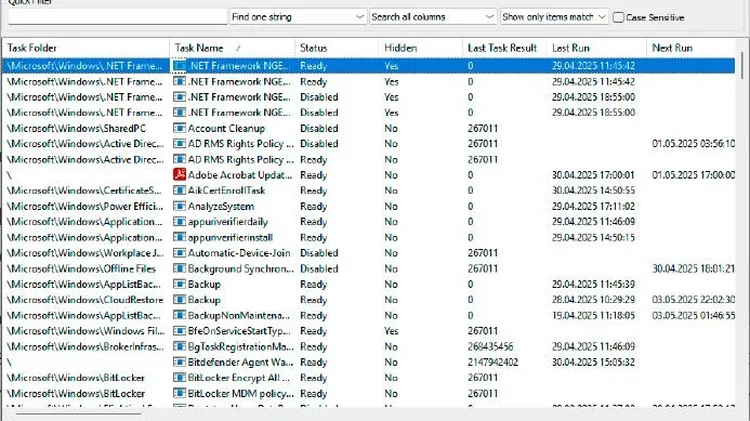Viewport: 750px width, 421px height.
Task: Click the appuriverifierinstall task icon
Action: click(179, 237)
